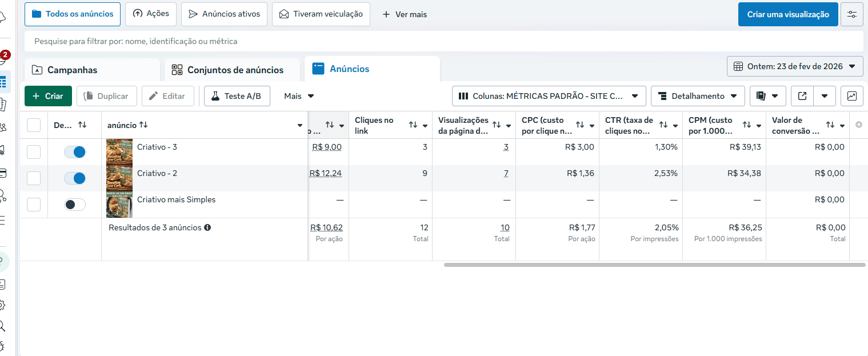Sort by Cliques no link arrows
The height and width of the screenshot is (356, 868).
(x=413, y=125)
